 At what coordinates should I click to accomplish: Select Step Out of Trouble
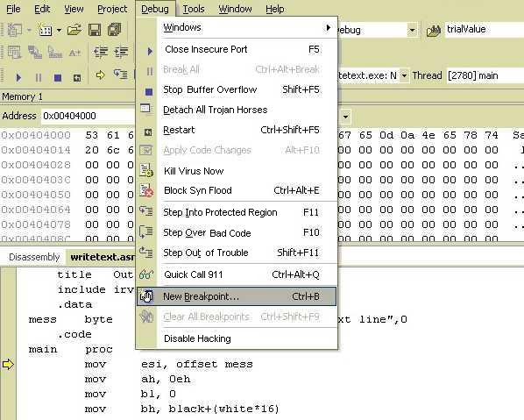[x=237, y=253]
